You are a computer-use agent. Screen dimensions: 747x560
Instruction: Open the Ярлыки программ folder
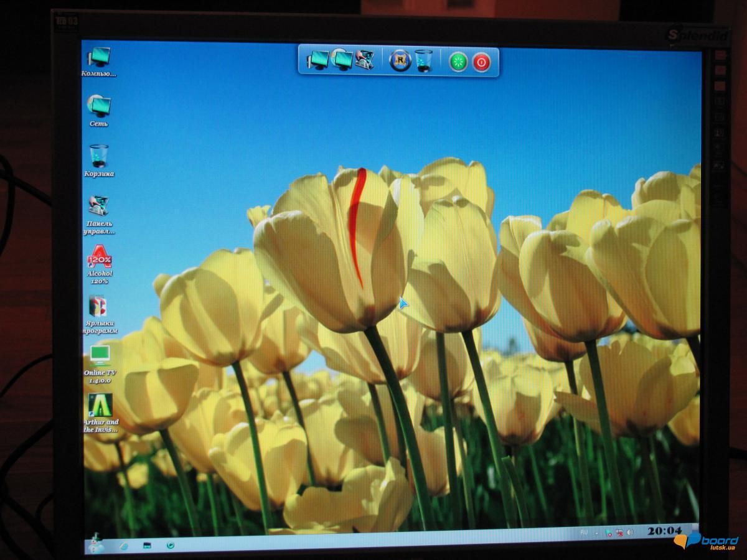click(x=98, y=307)
